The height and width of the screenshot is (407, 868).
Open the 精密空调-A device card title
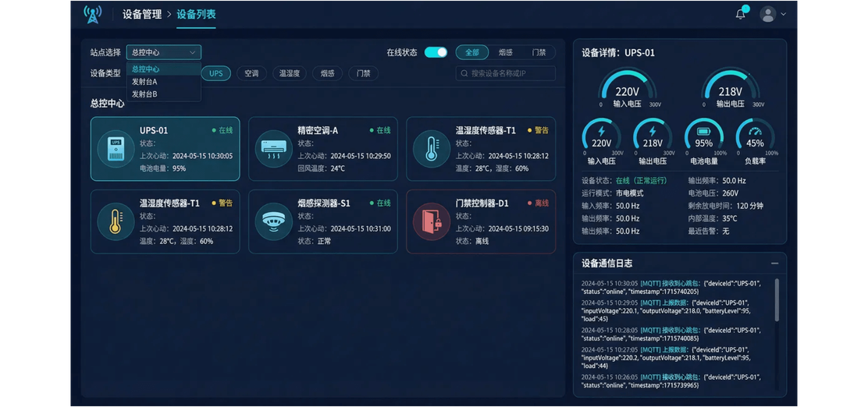[318, 130]
